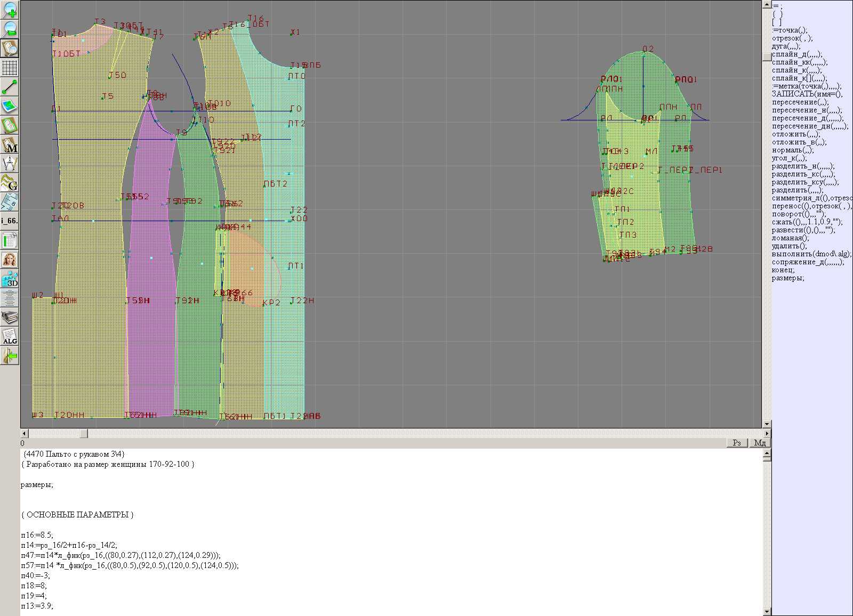Select the line segment tool

10,87
